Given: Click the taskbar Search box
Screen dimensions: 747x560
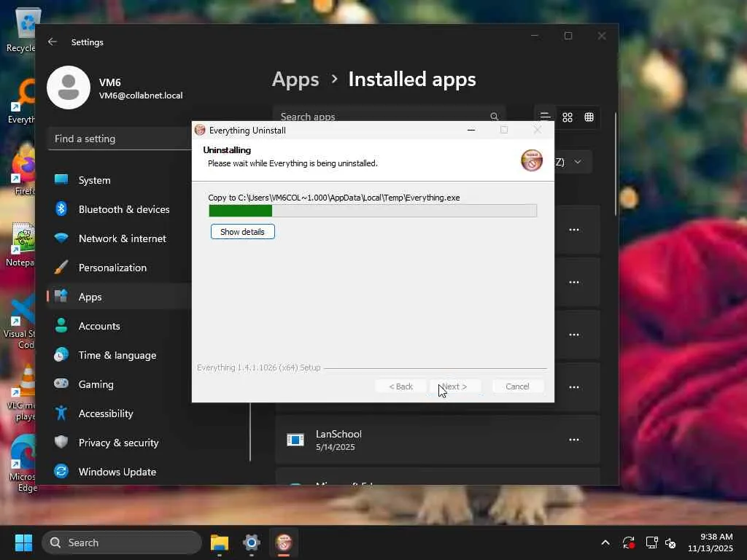Looking at the screenshot, I should coord(122,542).
